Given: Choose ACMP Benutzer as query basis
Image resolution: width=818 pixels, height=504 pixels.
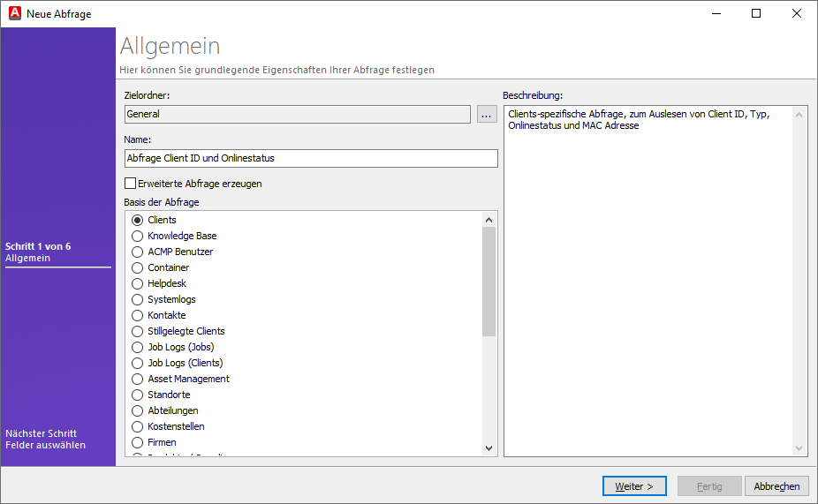Looking at the screenshot, I should click(x=137, y=252).
